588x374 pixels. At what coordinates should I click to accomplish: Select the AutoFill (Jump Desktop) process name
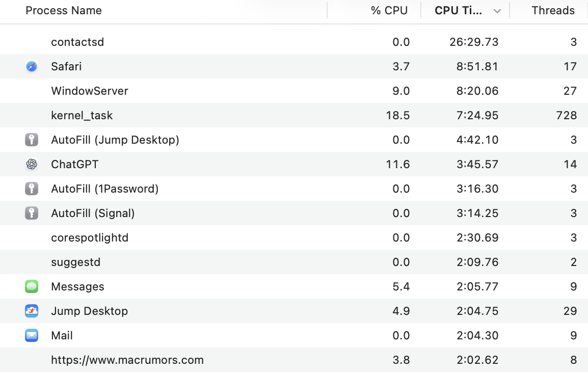point(115,140)
